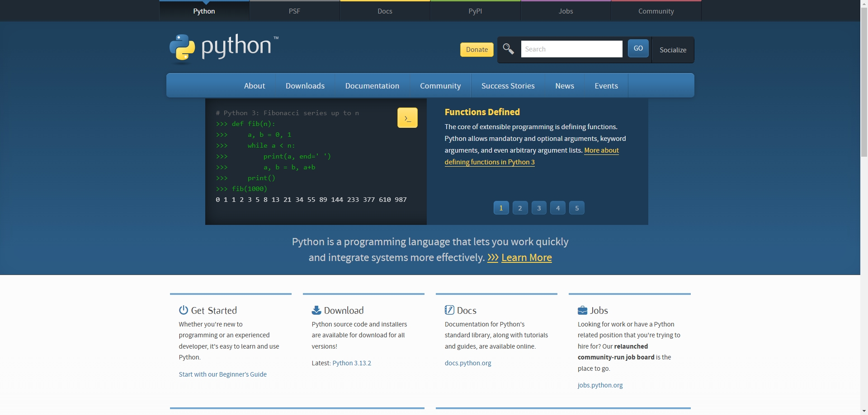The height and width of the screenshot is (415, 868).
Task: Select slide 4 of the carousel
Action: [557, 208]
